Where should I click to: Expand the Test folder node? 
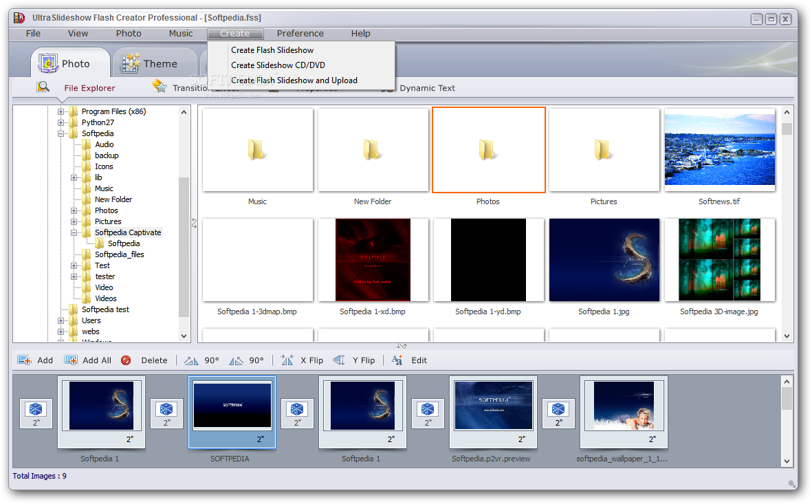click(x=74, y=265)
